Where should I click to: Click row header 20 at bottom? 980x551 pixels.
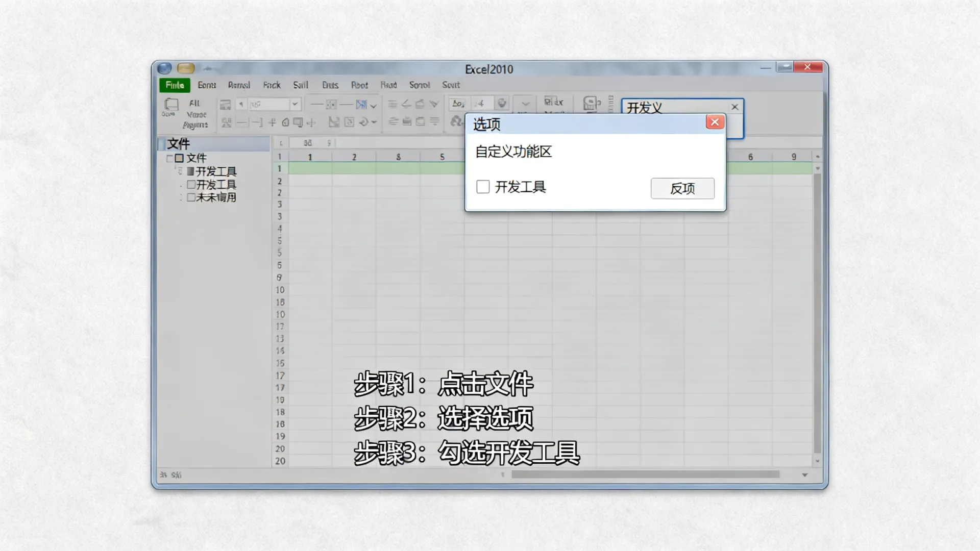click(280, 461)
